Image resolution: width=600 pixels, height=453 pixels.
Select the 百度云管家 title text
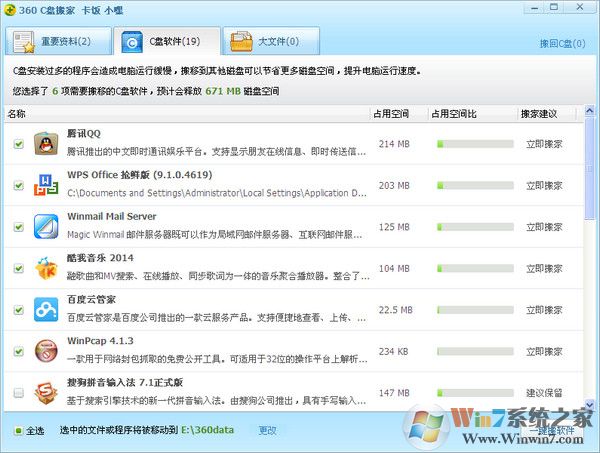click(91, 299)
